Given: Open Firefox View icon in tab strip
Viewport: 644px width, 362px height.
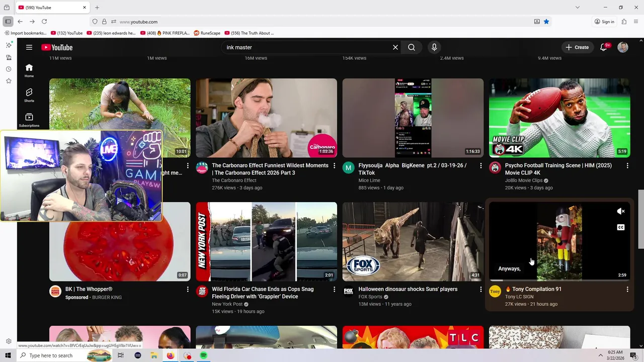Looking at the screenshot, I should click(7, 8).
